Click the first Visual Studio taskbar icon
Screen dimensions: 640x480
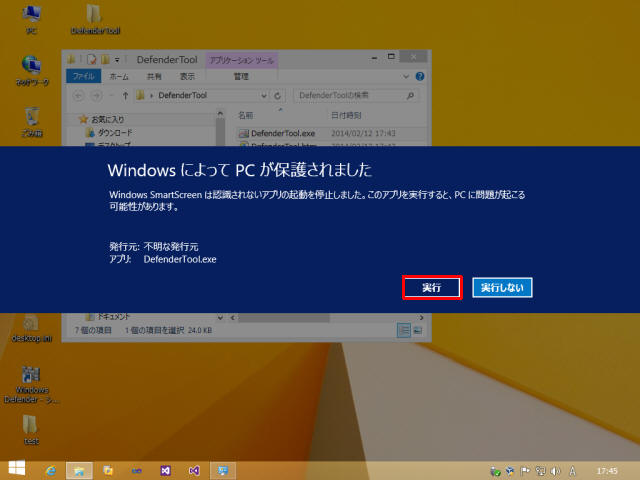click(x=165, y=471)
